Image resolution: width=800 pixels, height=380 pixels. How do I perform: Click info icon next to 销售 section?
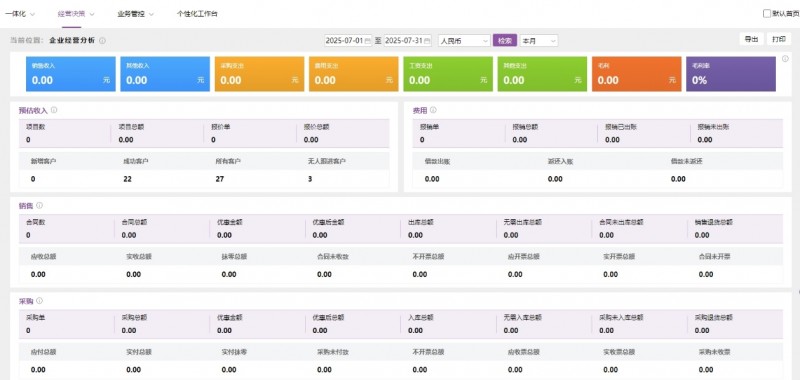(39, 206)
